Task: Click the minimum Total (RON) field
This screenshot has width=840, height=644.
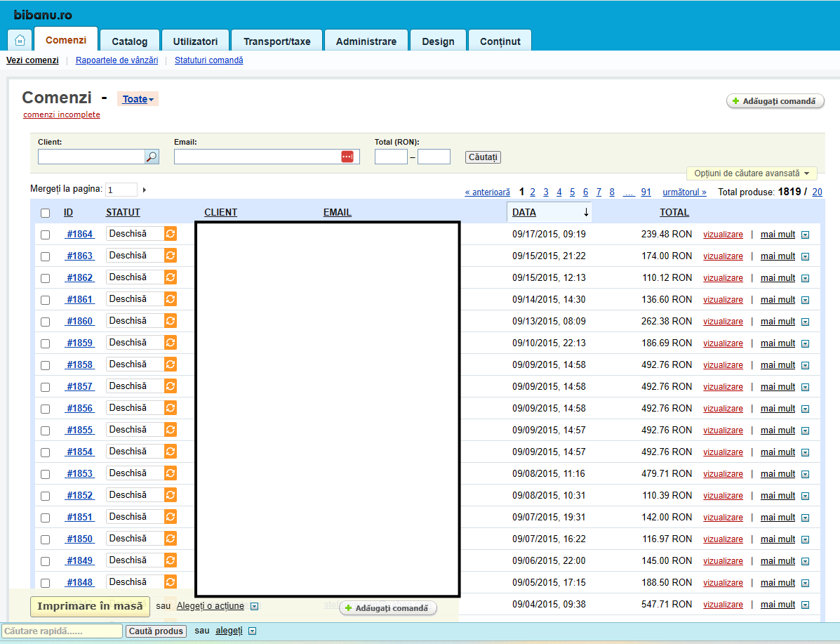Action: click(x=391, y=157)
